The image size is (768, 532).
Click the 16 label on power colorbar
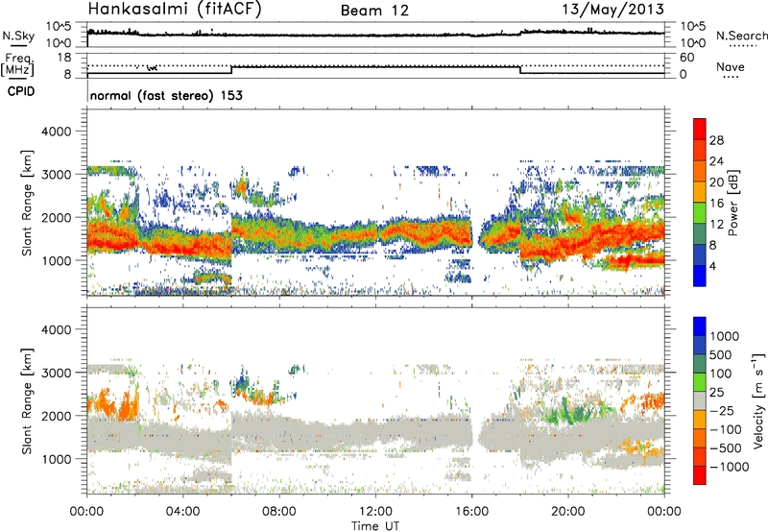pos(716,204)
